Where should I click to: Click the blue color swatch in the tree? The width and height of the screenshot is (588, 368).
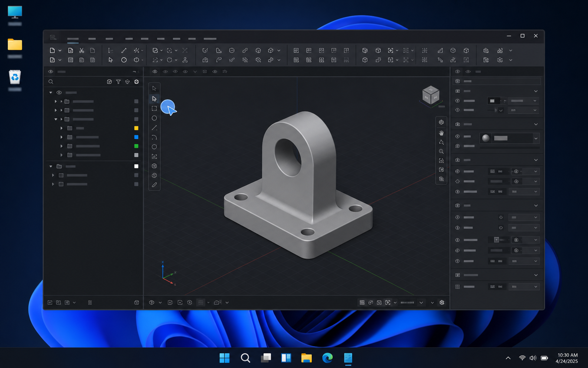(x=136, y=137)
